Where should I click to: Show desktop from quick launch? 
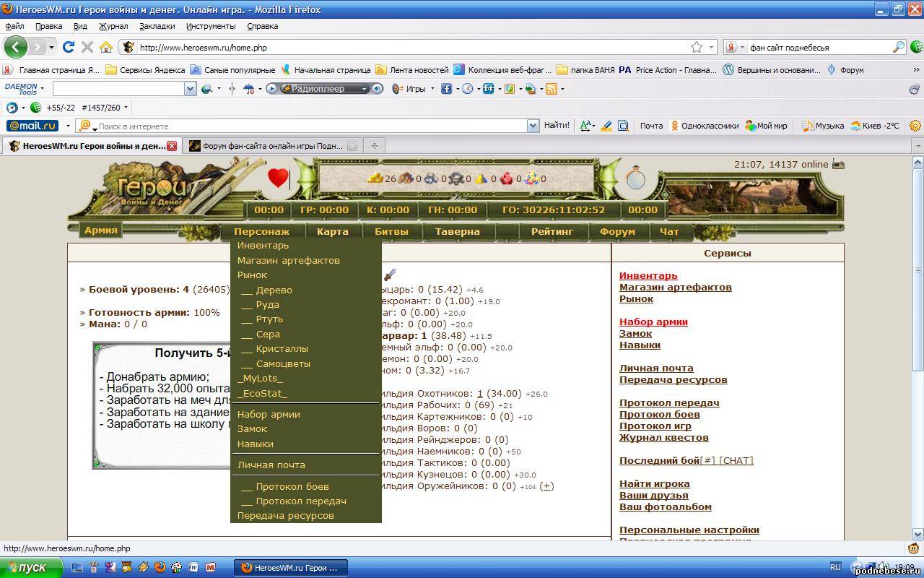(77, 567)
